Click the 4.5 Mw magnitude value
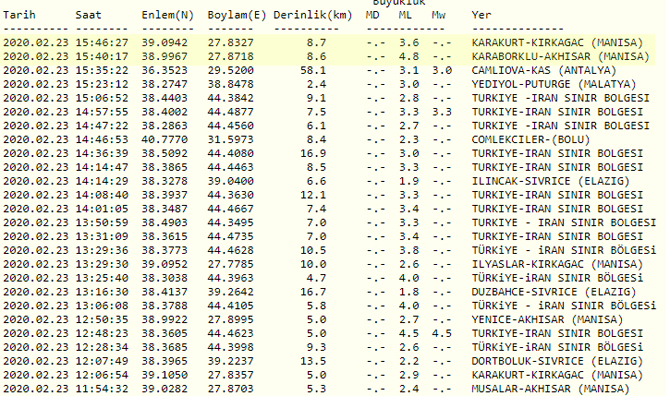Viewport: 670px width, 396px height. pos(442,333)
